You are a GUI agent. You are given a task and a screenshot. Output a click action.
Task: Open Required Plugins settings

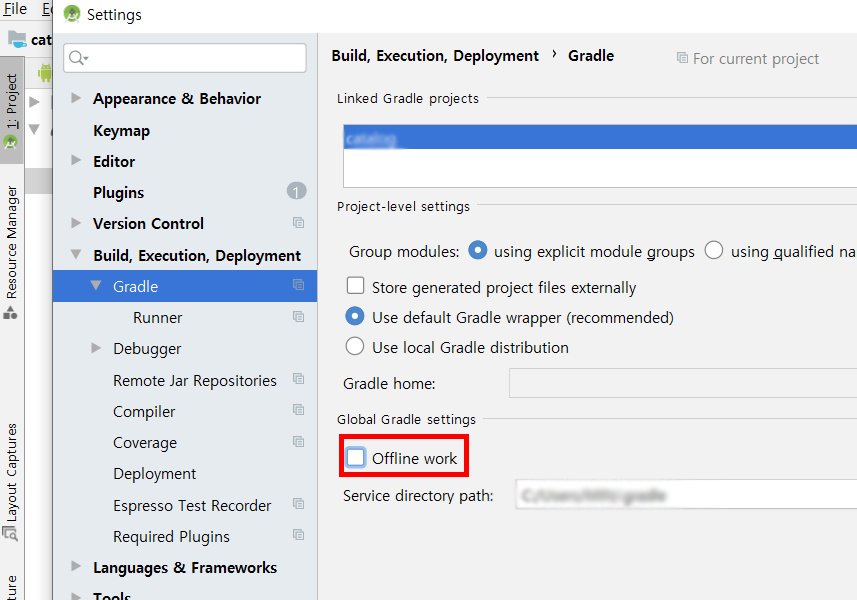pyautogui.click(x=171, y=537)
